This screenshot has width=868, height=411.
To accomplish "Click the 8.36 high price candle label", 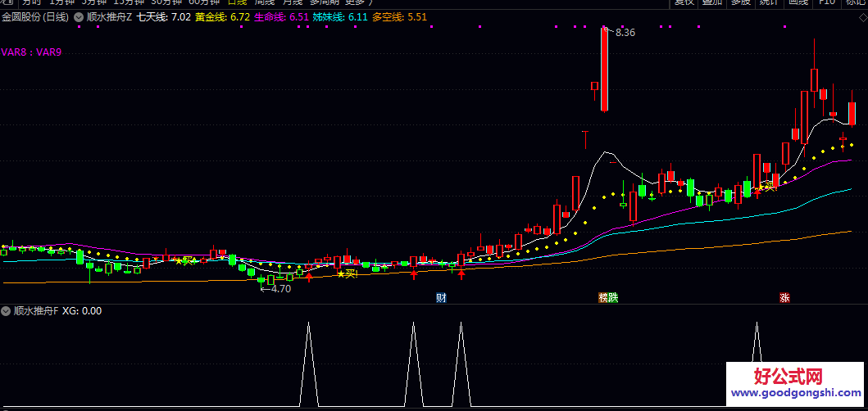I will click(x=625, y=33).
